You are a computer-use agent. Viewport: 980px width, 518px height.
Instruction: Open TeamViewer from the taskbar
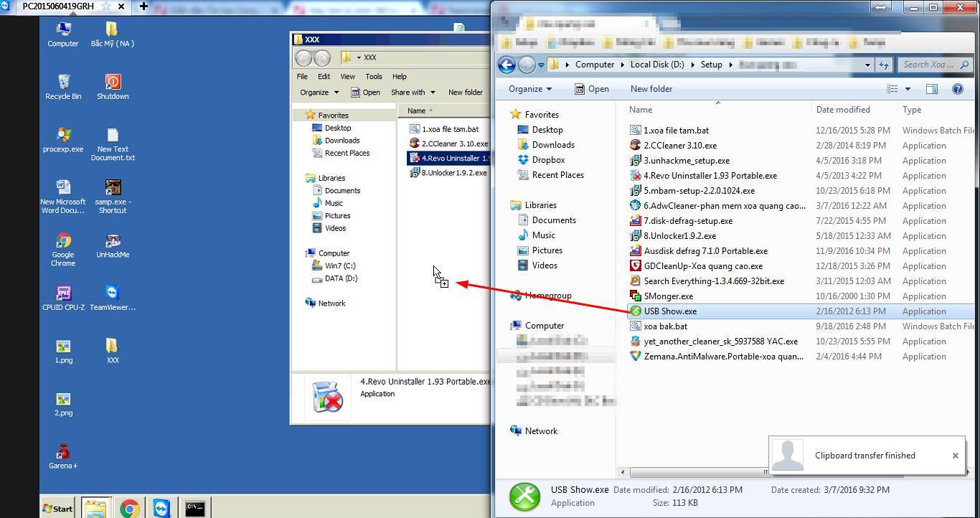(x=161, y=509)
